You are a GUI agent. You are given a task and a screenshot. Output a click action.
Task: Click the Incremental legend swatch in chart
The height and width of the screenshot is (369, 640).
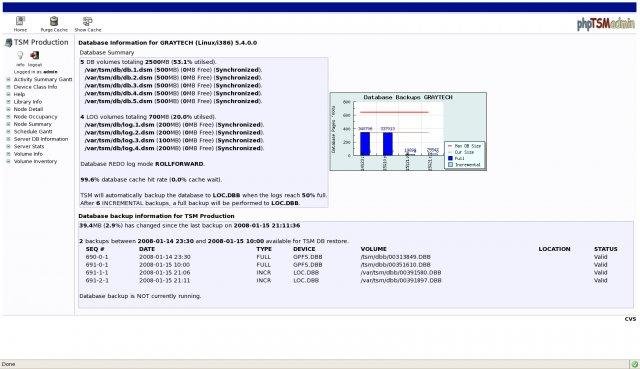(x=450, y=165)
